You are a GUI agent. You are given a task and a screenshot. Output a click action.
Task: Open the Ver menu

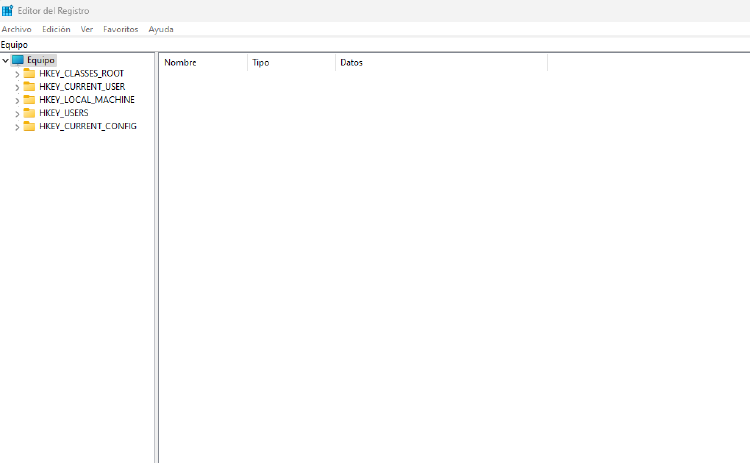87,29
